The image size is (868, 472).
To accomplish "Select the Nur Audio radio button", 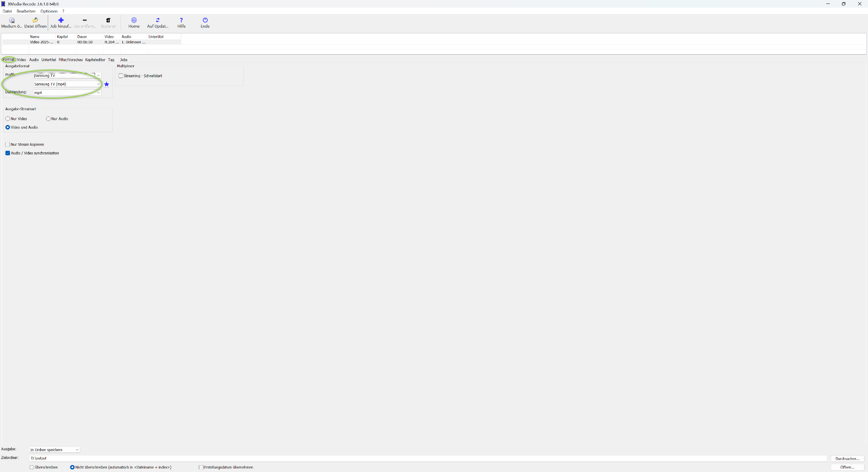I will pyautogui.click(x=48, y=119).
